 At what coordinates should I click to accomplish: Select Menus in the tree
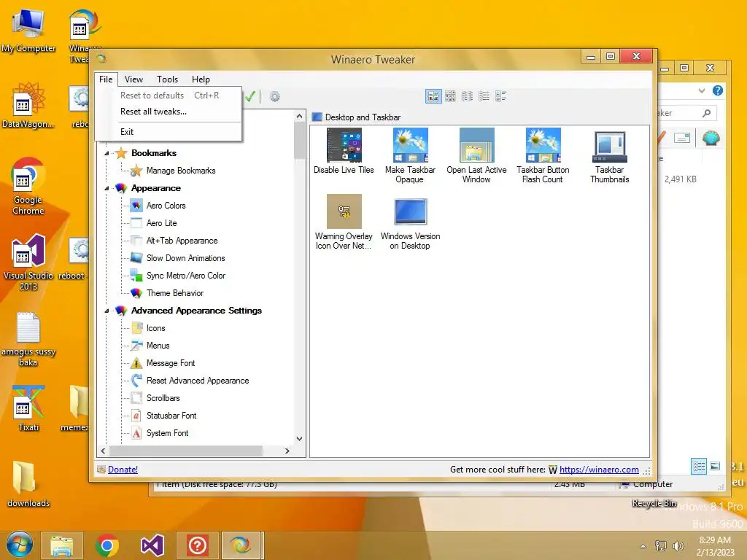pos(158,346)
